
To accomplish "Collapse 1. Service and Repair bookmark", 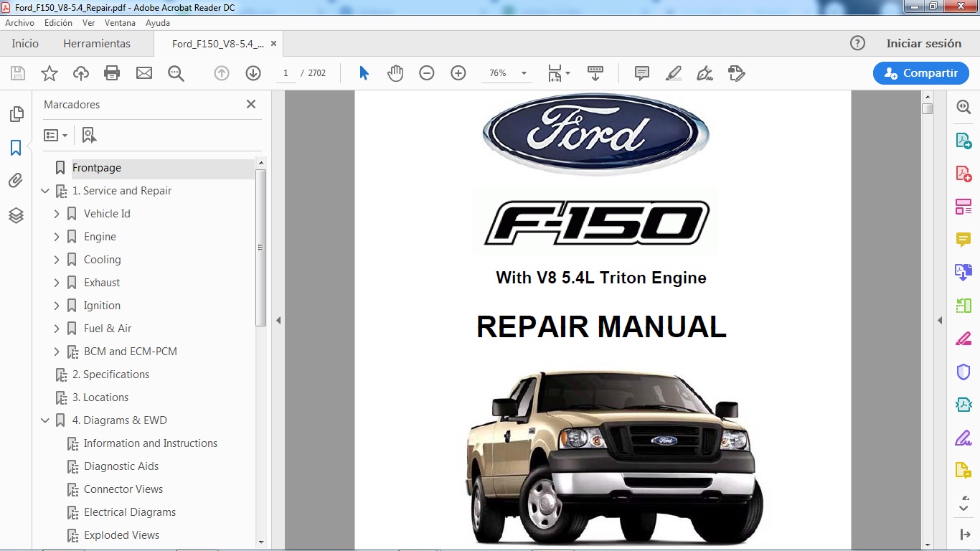I will tap(45, 191).
